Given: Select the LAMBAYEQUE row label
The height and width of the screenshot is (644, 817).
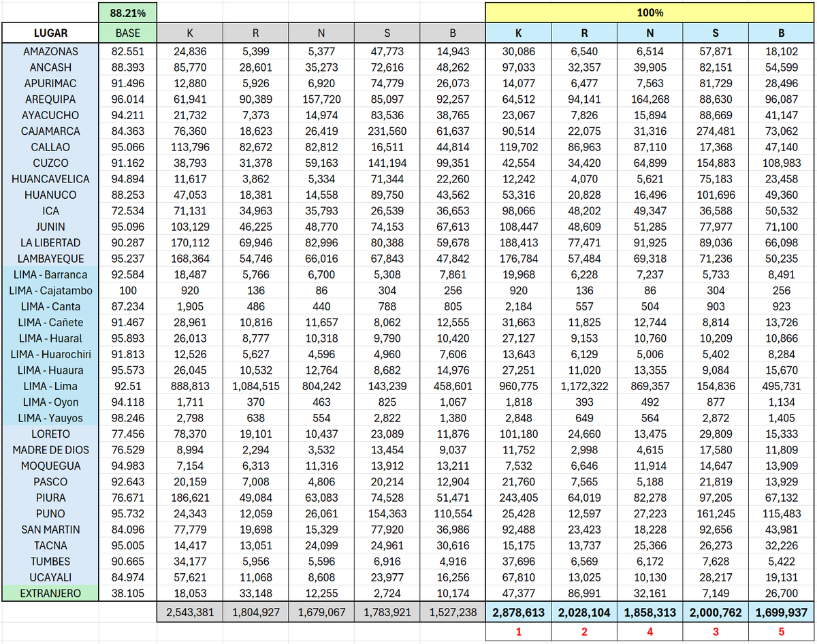Looking at the screenshot, I should [x=50, y=259].
